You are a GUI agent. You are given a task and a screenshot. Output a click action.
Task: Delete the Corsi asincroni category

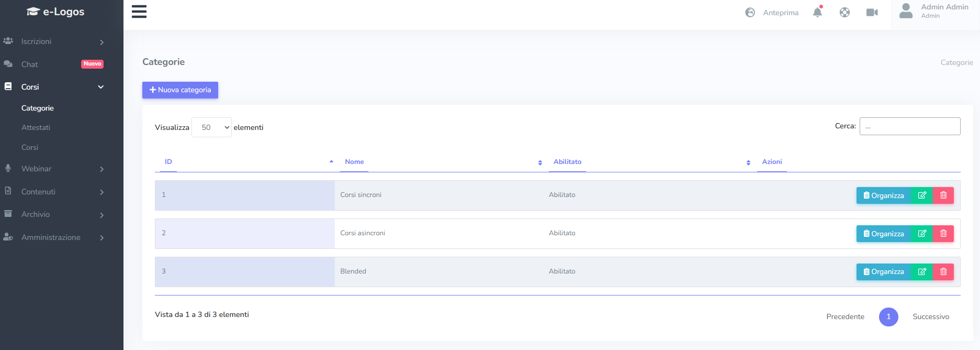click(x=943, y=234)
